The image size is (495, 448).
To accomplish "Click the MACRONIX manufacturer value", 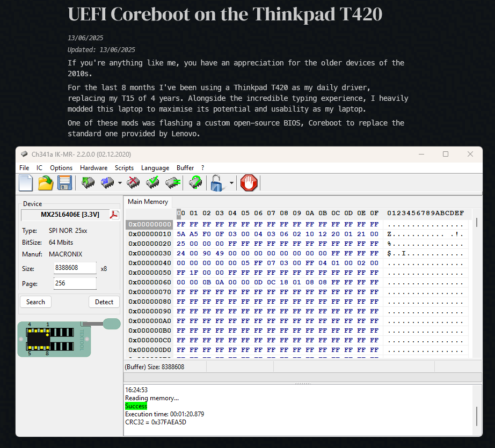I will point(65,254).
